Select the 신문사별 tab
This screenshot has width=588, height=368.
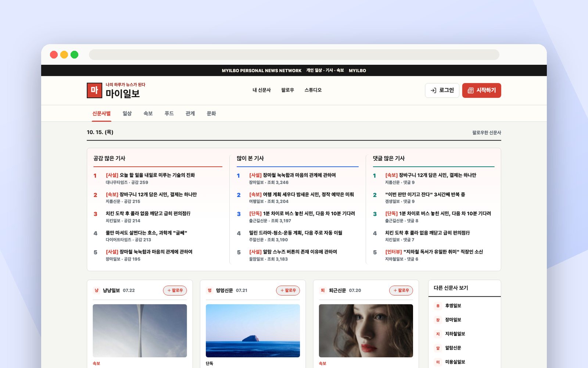(101, 113)
